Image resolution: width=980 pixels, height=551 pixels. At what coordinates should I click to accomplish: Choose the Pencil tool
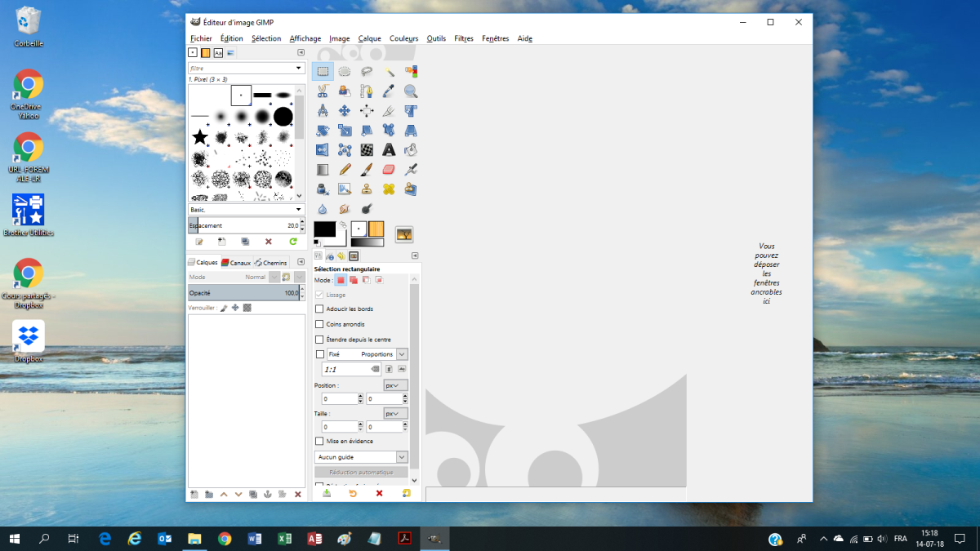pyautogui.click(x=345, y=170)
